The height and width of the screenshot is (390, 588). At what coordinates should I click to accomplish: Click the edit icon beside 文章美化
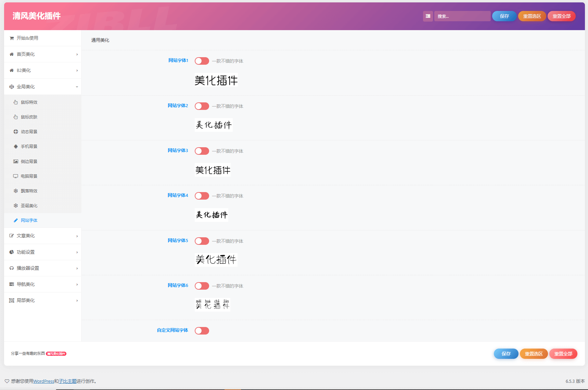12,236
